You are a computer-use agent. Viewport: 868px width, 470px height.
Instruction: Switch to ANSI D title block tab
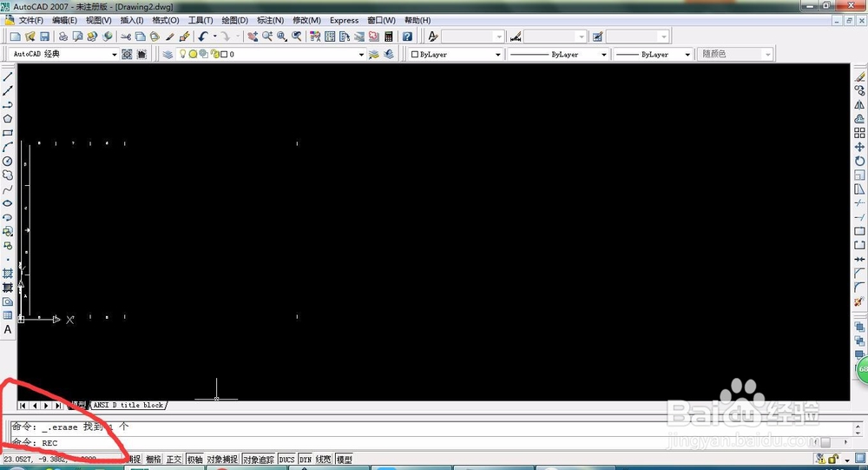128,405
